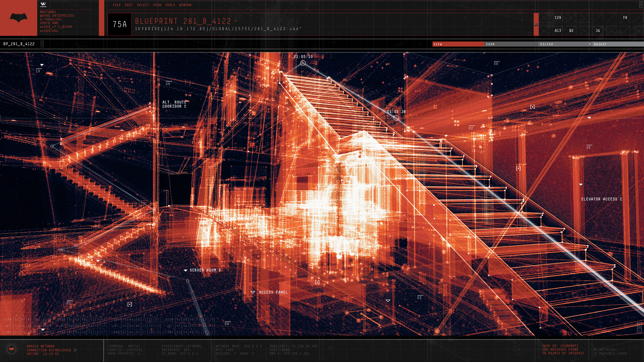Select node label 06
644x362 pixels.
168,84
